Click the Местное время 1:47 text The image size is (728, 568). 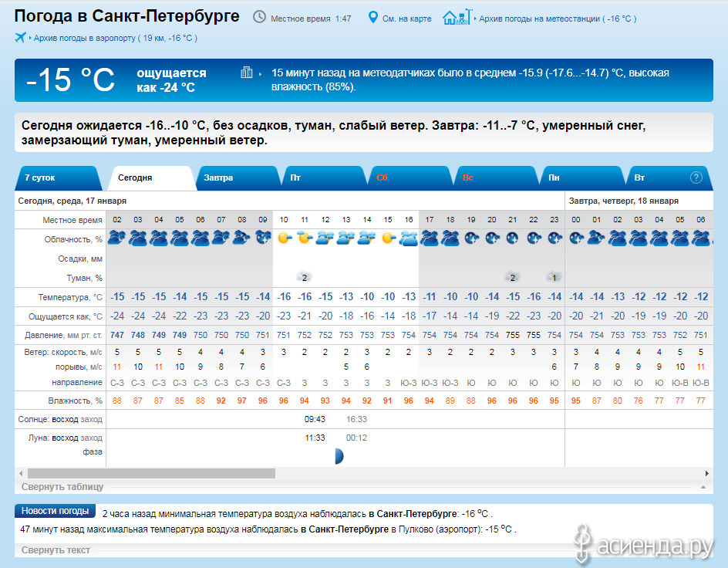(x=311, y=19)
